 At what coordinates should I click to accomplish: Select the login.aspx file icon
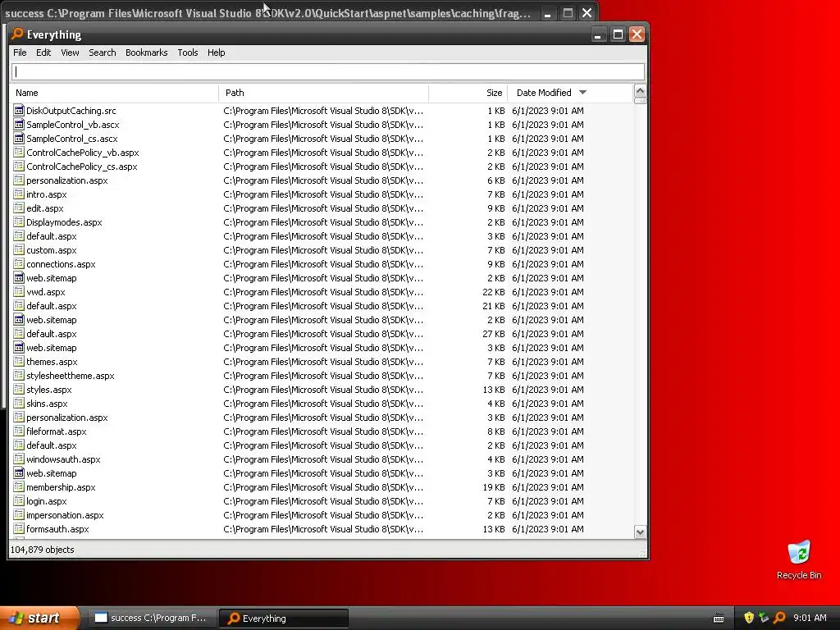click(x=19, y=501)
